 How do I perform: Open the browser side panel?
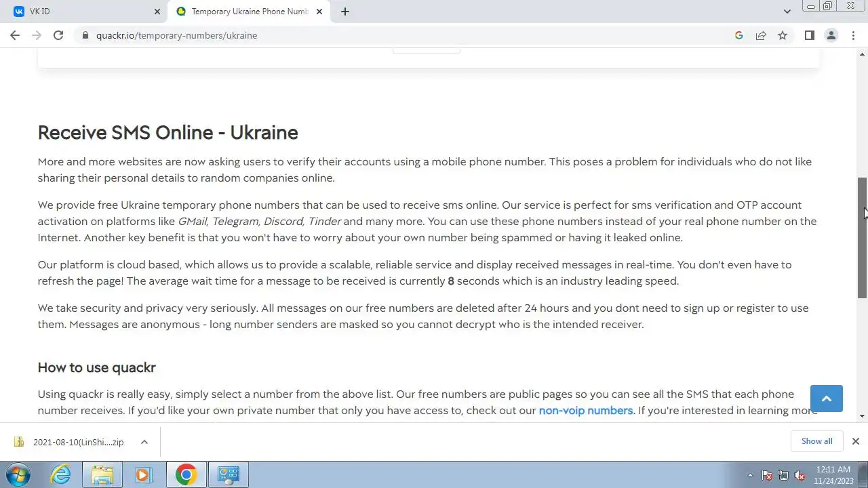tap(810, 35)
